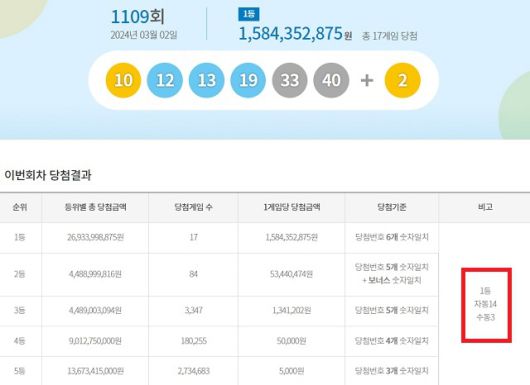Select the 1등 rank cell in the table

20,237
